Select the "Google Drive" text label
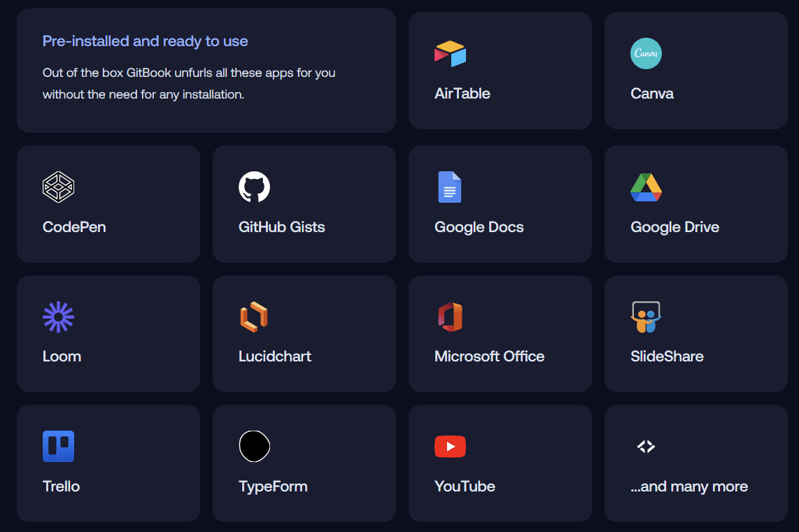 (x=674, y=227)
